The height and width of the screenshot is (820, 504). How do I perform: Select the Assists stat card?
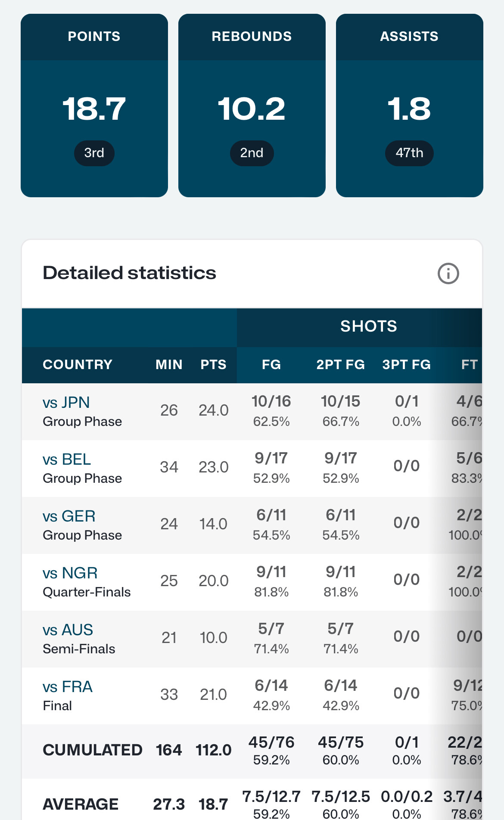click(x=410, y=106)
